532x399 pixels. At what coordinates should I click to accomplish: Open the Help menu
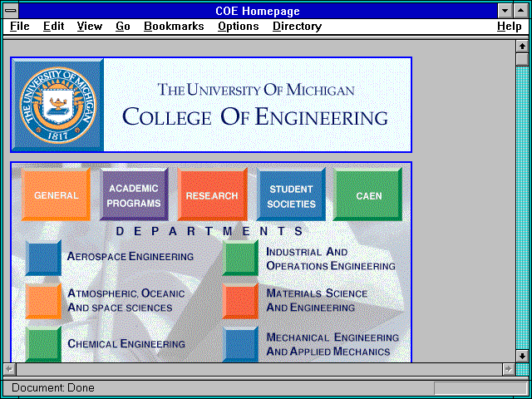point(509,27)
